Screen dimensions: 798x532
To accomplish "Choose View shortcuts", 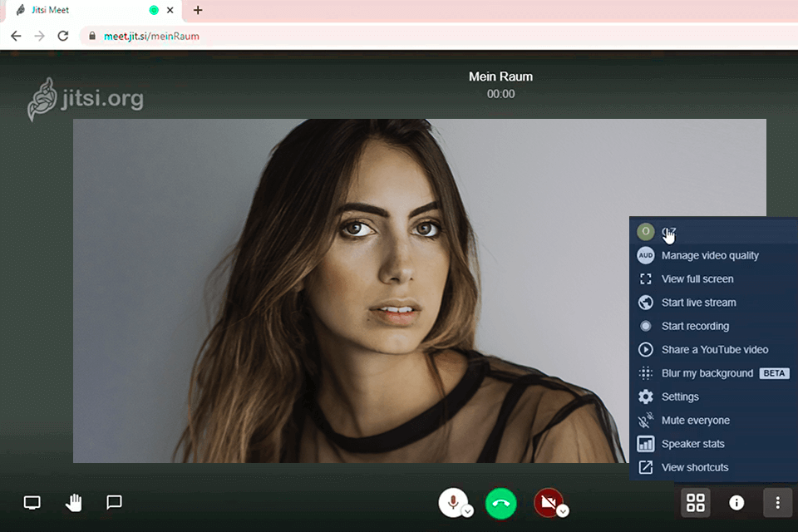I will tap(713, 467).
